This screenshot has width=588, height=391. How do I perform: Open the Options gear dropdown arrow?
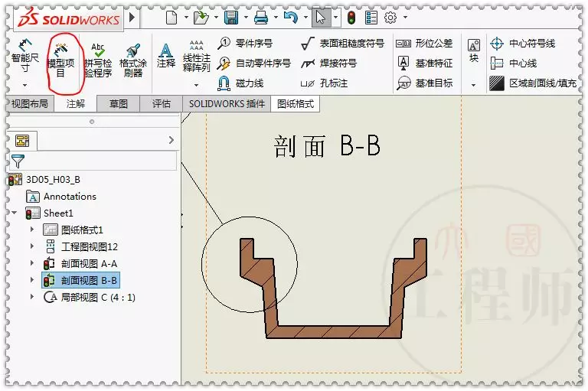405,18
